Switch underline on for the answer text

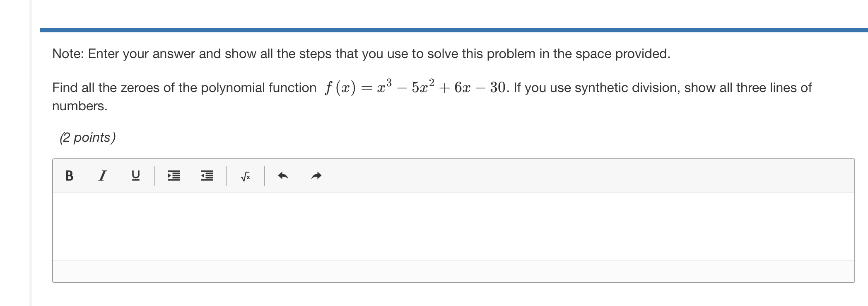coord(135,175)
